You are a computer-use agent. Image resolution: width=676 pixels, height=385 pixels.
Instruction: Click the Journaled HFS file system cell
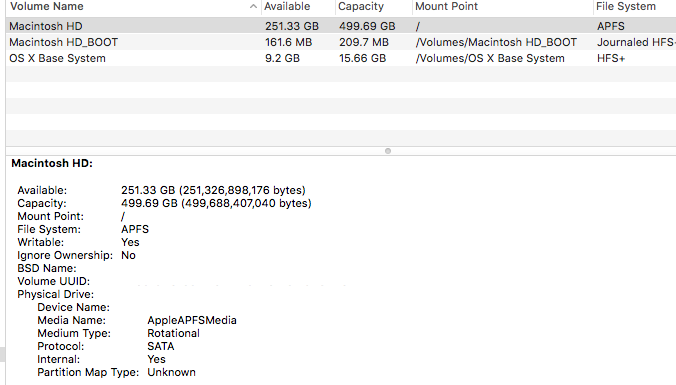(636, 42)
